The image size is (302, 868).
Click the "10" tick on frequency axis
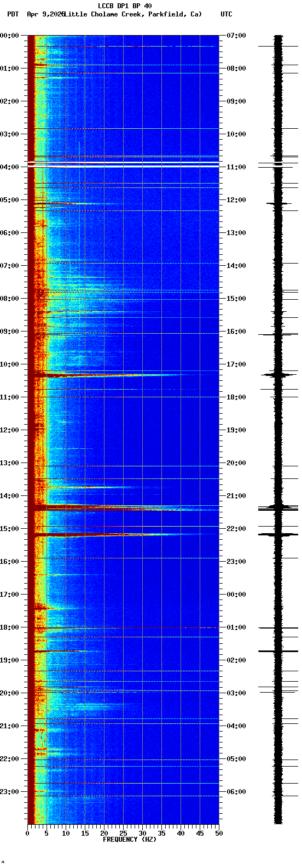pos(66,834)
